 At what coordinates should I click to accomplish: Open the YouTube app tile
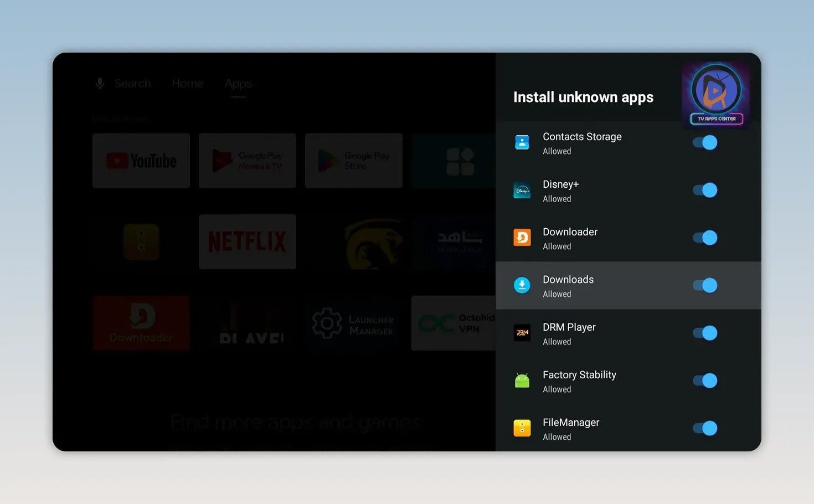click(141, 161)
